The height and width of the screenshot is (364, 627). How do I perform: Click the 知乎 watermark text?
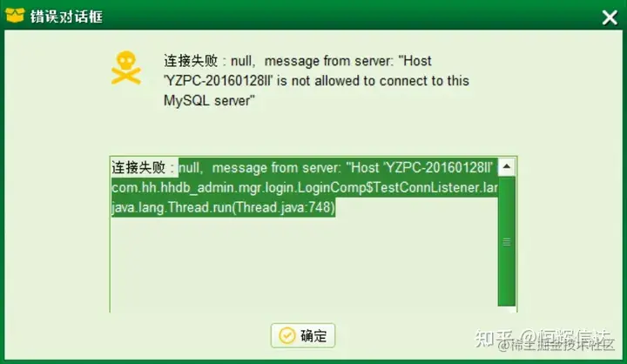tap(494, 338)
